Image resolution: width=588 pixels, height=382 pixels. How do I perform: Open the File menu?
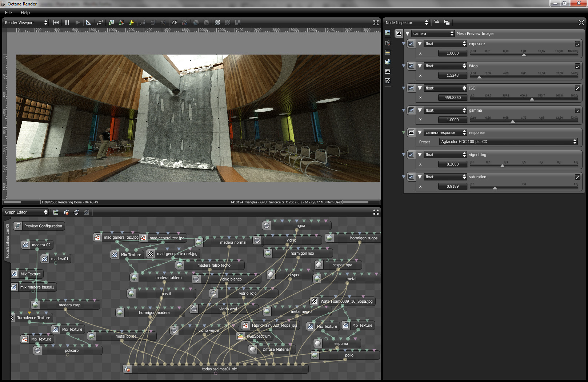pos(9,12)
